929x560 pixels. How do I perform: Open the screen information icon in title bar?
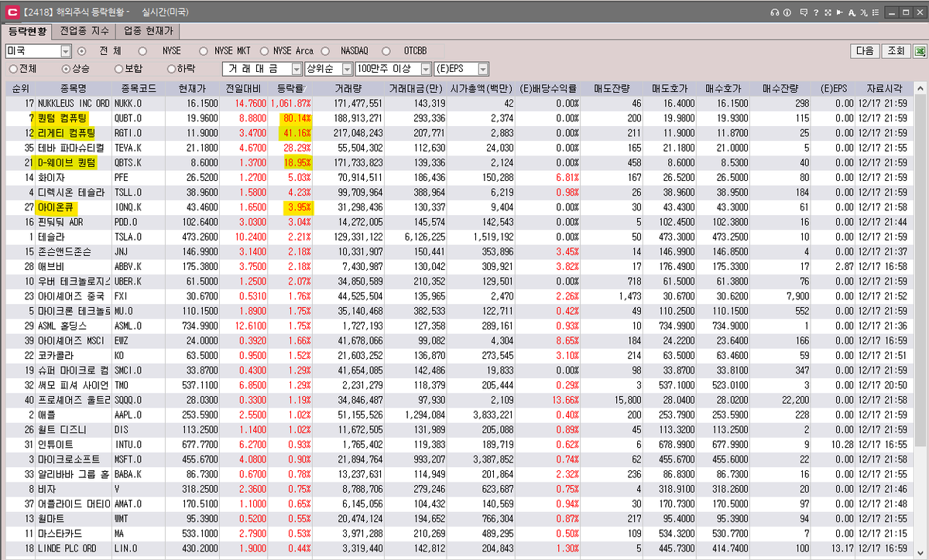coord(787,12)
